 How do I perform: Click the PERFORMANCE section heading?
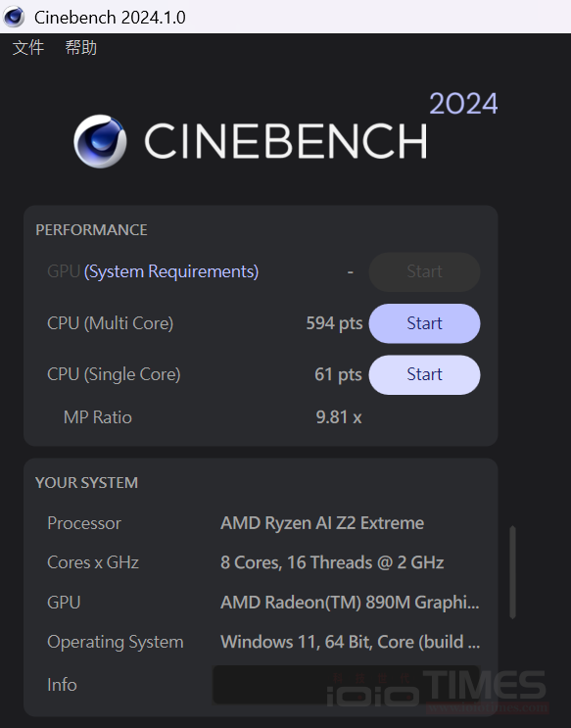click(91, 230)
